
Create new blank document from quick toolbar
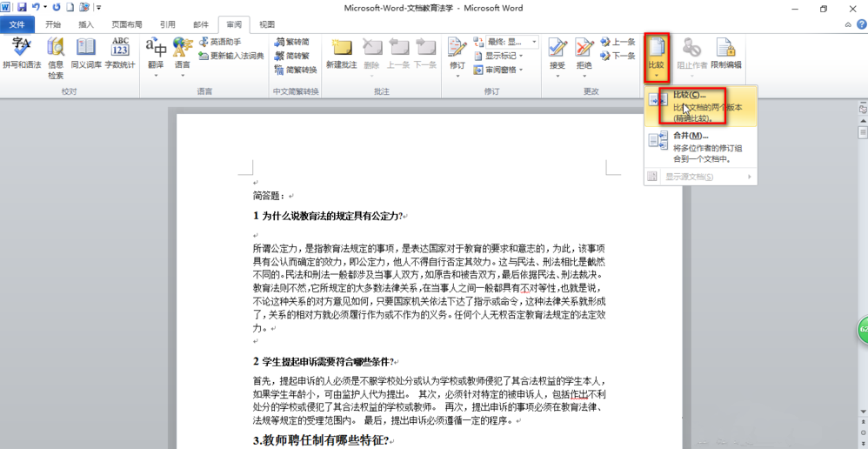[70, 7]
